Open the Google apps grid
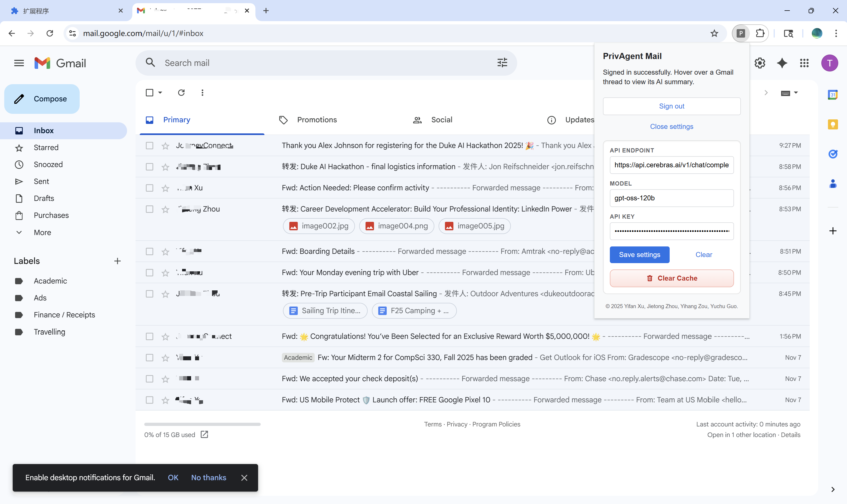Image resolution: width=847 pixels, height=504 pixels. pos(804,63)
